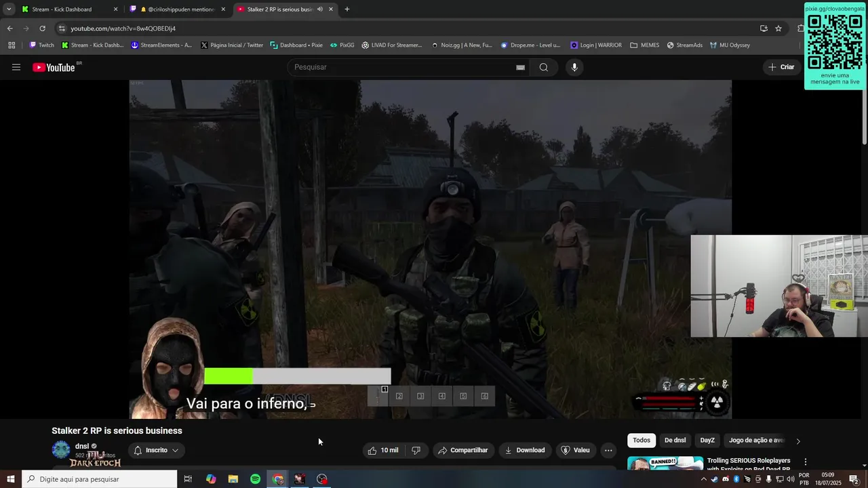Open Trolling SERIOUS Roleplayers video thumbnail
Screen dimensions: 868x488
(x=665, y=463)
